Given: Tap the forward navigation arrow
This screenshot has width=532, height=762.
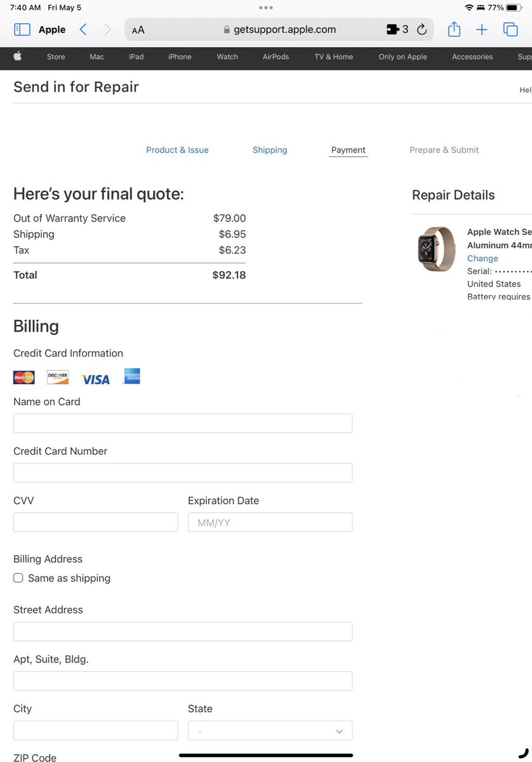Looking at the screenshot, I should (107, 29).
